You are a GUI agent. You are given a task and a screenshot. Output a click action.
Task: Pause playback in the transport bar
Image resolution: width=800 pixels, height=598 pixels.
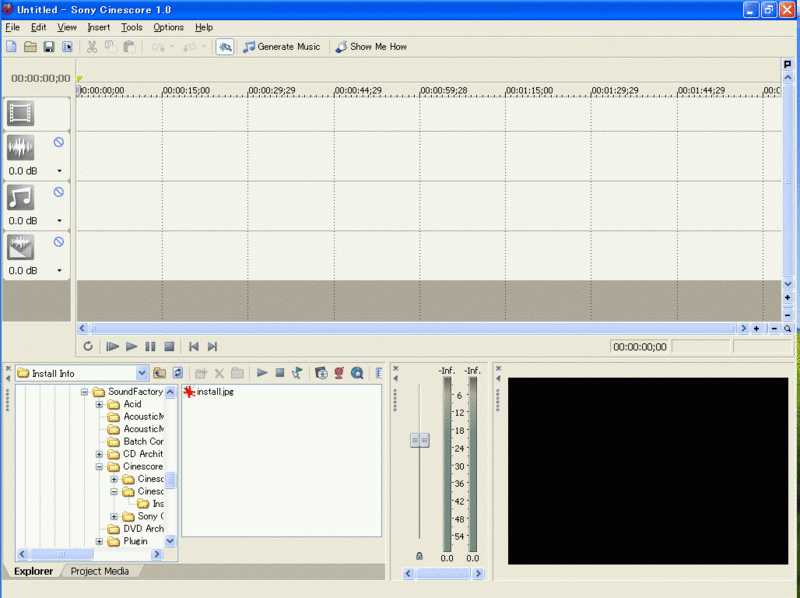click(150, 346)
